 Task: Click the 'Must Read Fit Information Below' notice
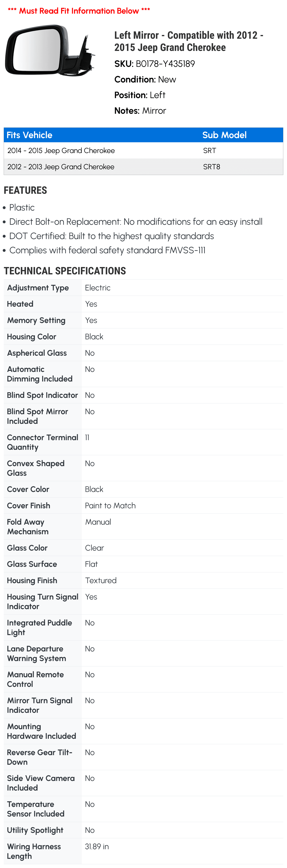tap(79, 11)
